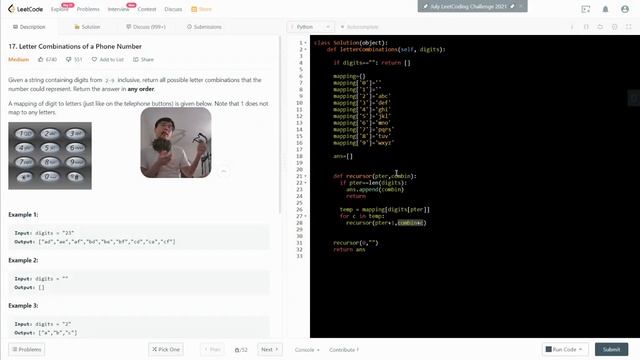Image resolution: width=640 pixels, height=360 pixels.
Task: Click the 'ans=[]' code line
Action: point(343,156)
